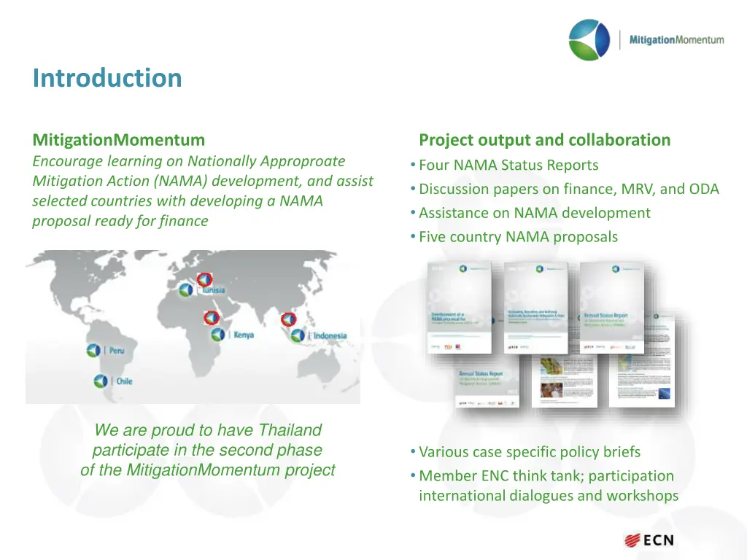747x560 pixels.
Task: Click the line "proposal ready for finance"
Action: click(x=120, y=221)
